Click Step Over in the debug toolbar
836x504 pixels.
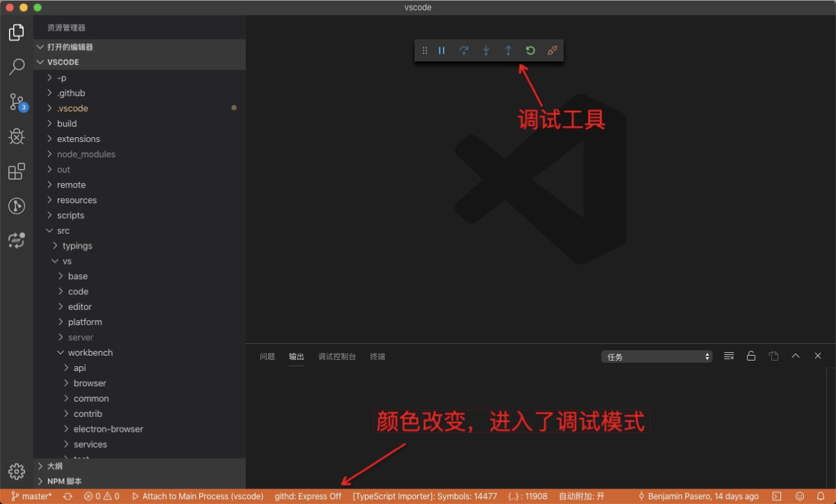(463, 50)
